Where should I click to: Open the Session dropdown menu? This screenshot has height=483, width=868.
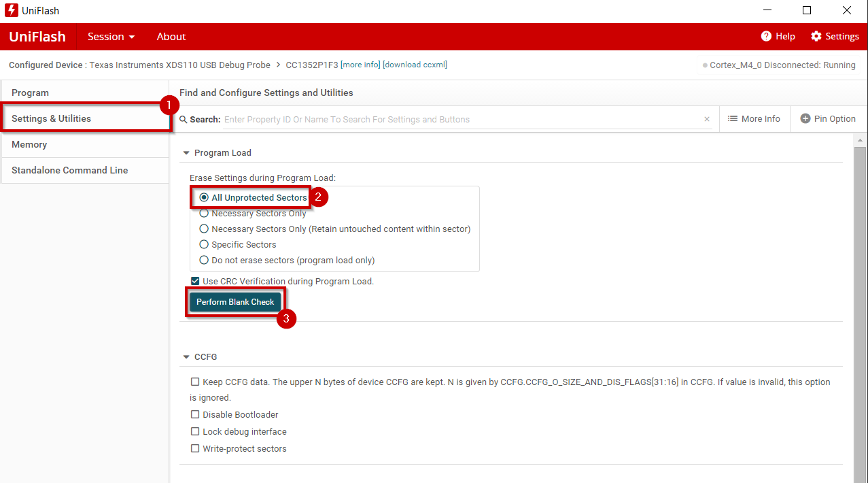(111, 37)
